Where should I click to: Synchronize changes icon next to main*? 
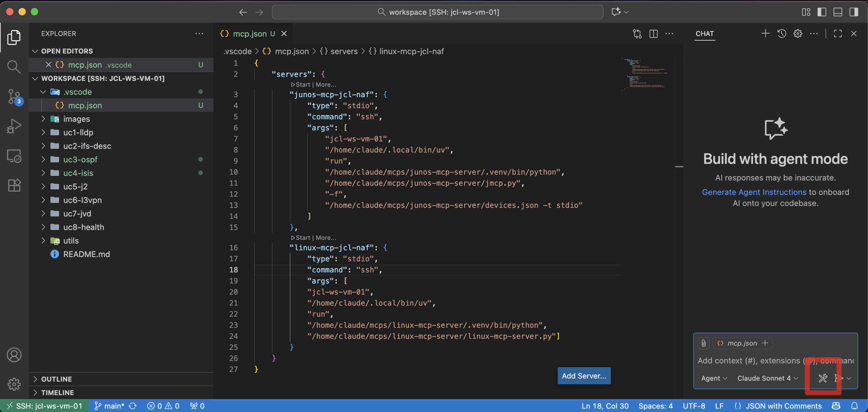click(133, 406)
